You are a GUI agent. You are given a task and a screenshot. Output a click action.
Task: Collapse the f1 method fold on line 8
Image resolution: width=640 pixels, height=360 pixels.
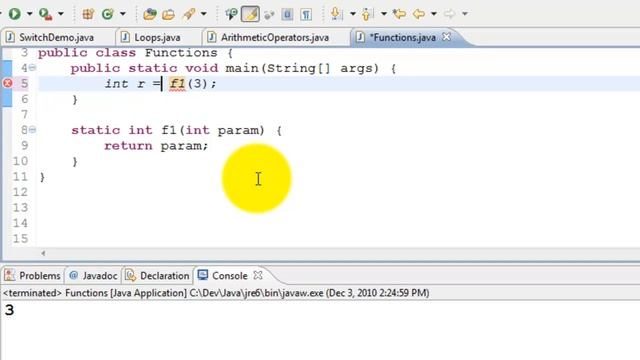(32, 130)
